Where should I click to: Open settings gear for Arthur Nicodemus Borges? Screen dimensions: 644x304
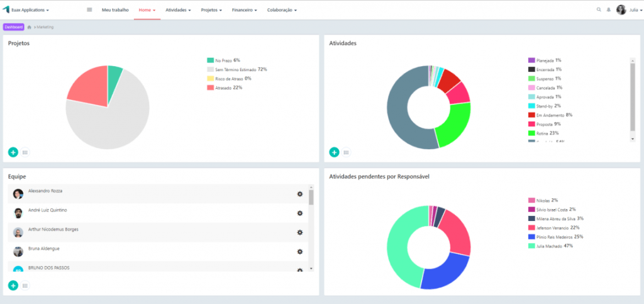pyautogui.click(x=300, y=232)
